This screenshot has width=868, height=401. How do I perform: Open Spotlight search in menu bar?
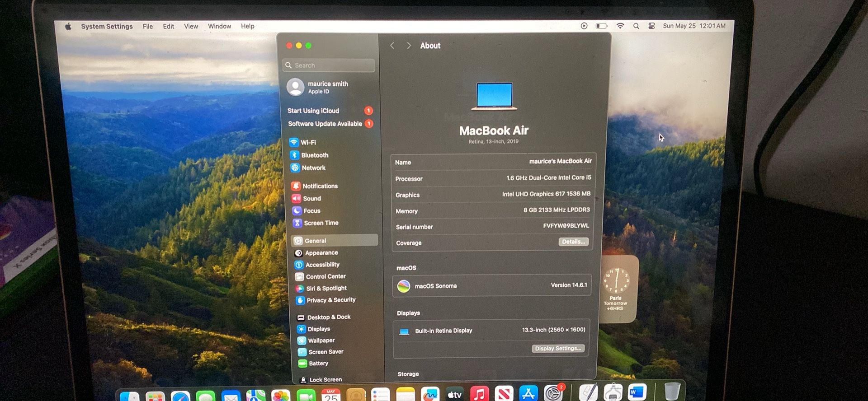click(x=636, y=26)
